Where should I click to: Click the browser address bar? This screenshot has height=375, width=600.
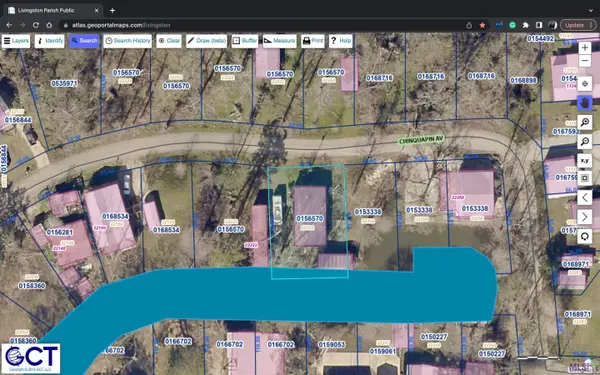[264, 25]
